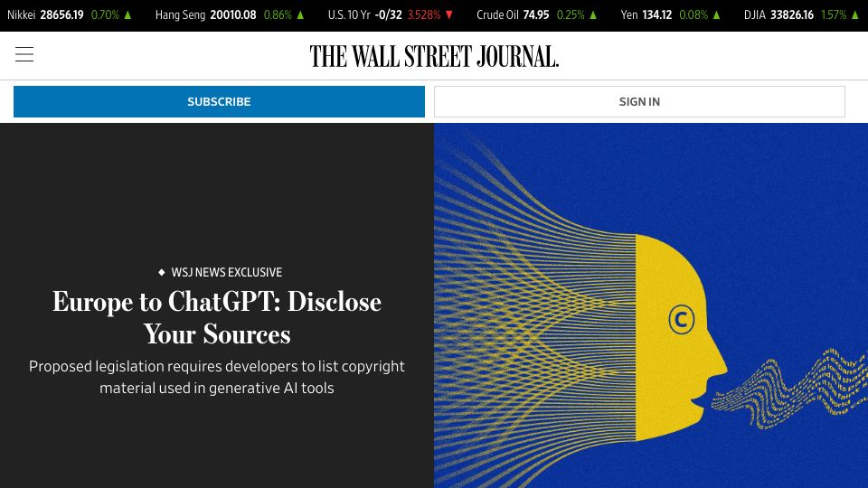Click the WSJ News Exclusive label
The width and height of the screenshot is (868, 488).
tap(226, 272)
